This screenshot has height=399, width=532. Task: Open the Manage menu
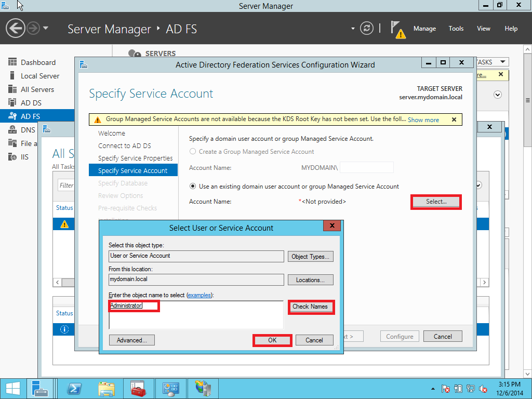424,28
